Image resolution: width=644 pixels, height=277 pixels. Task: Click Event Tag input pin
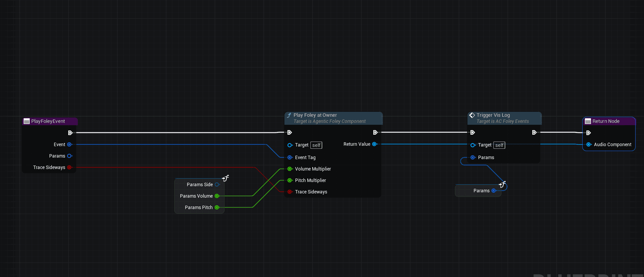point(290,158)
